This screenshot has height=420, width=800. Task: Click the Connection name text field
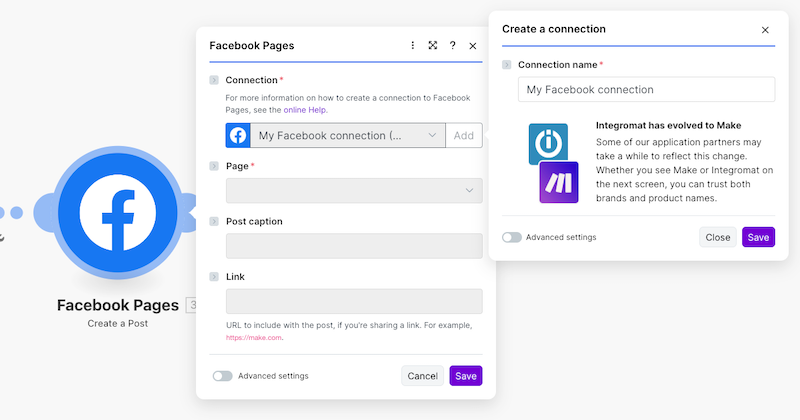646,89
